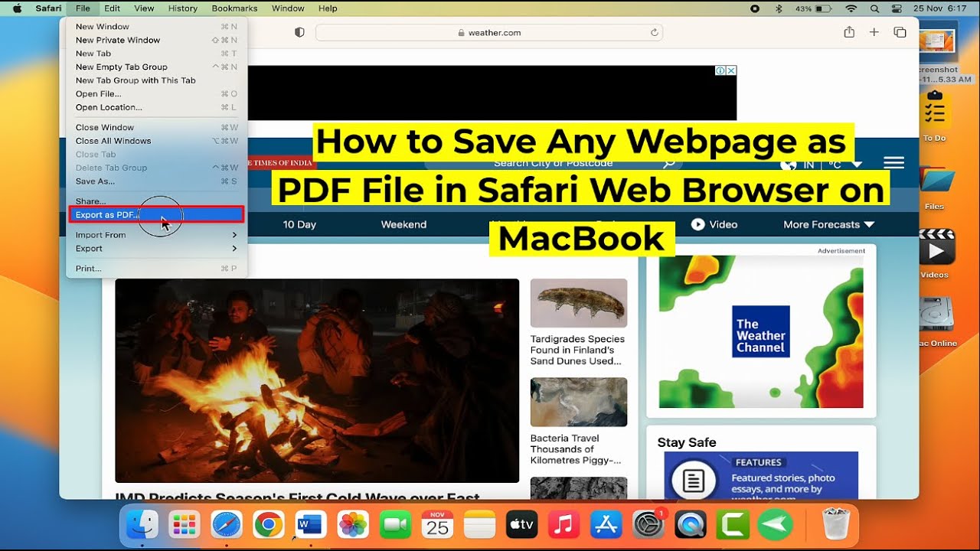Open FaceTime from the Dock
980x551 pixels.
[395, 525]
